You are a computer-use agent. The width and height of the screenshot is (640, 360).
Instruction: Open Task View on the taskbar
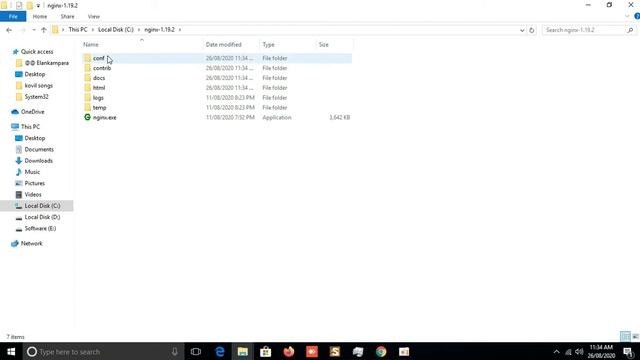pyautogui.click(x=196, y=351)
